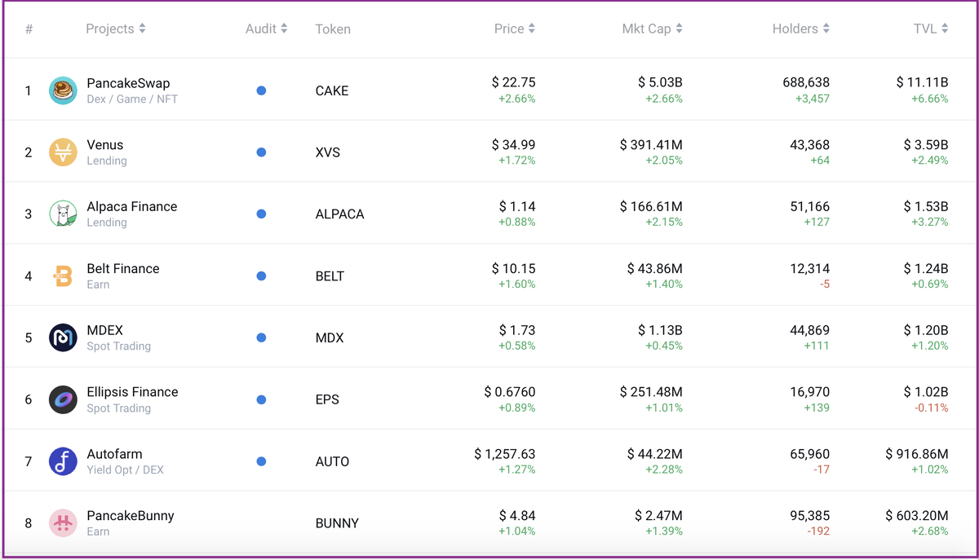The height and width of the screenshot is (560, 979).
Task: Select the CAKE token cell
Action: (x=332, y=90)
